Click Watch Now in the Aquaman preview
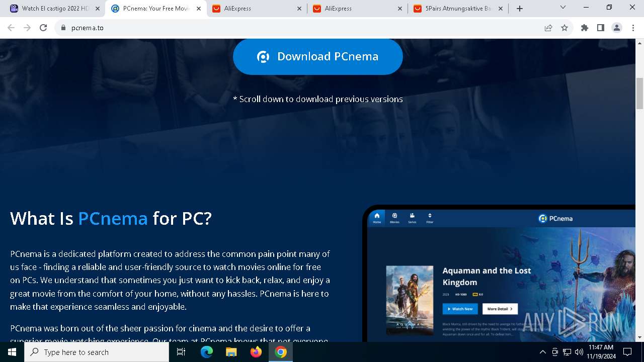Image resolution: width=644 pixels, height=362 pixels. [x=460, y=309]
